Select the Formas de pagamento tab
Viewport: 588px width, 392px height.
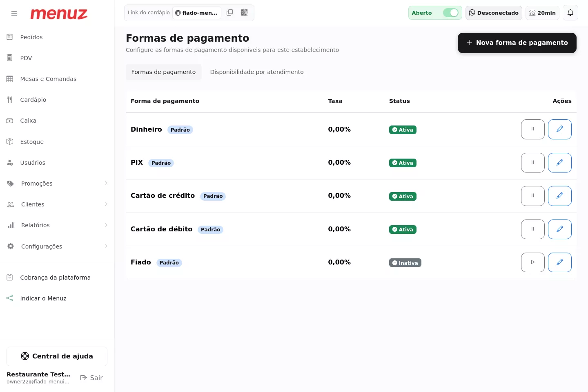[x=163, y=72]
